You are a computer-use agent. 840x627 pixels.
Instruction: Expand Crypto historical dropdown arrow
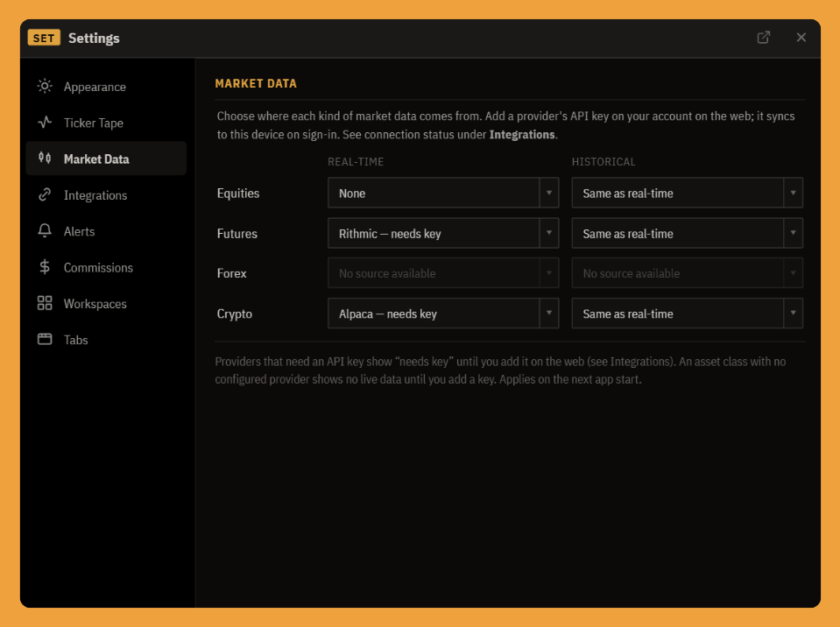point(793,313)
